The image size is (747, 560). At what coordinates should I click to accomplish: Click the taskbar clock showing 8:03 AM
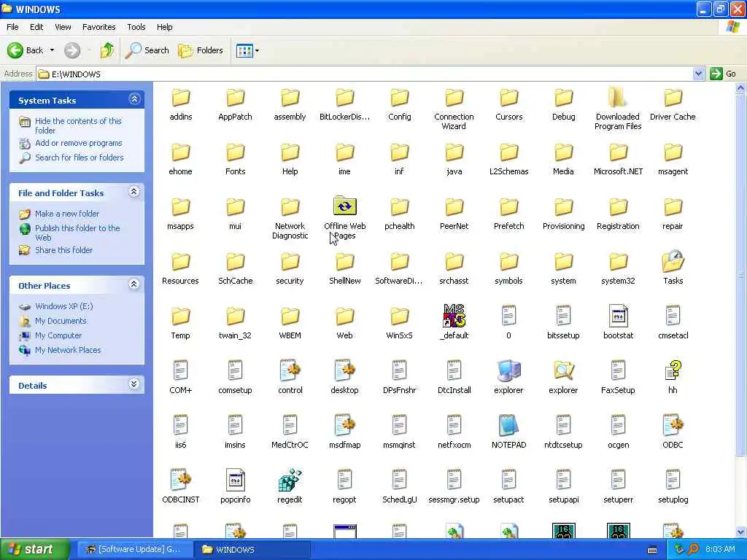tap(720, 550)
